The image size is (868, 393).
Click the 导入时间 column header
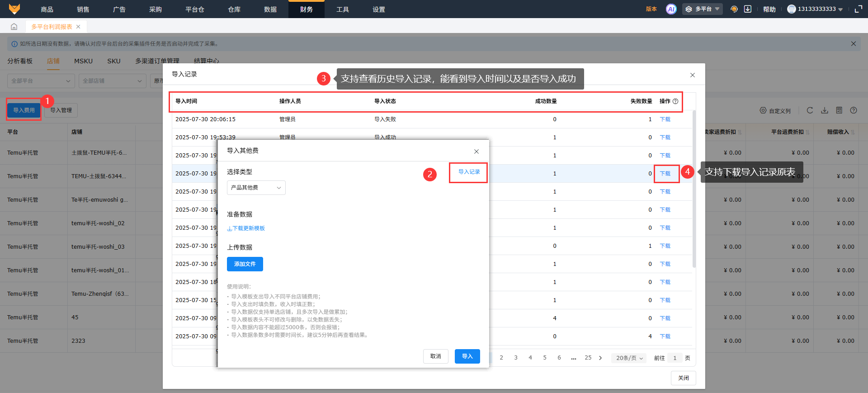coord(186,101)
